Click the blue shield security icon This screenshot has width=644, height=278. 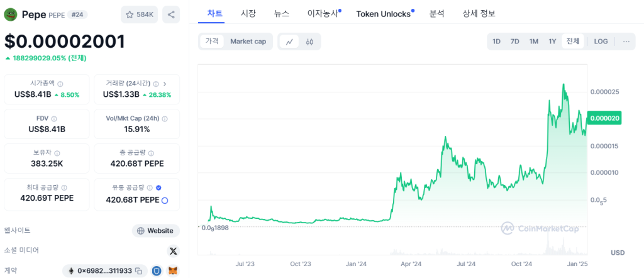[x=157, y=271]
